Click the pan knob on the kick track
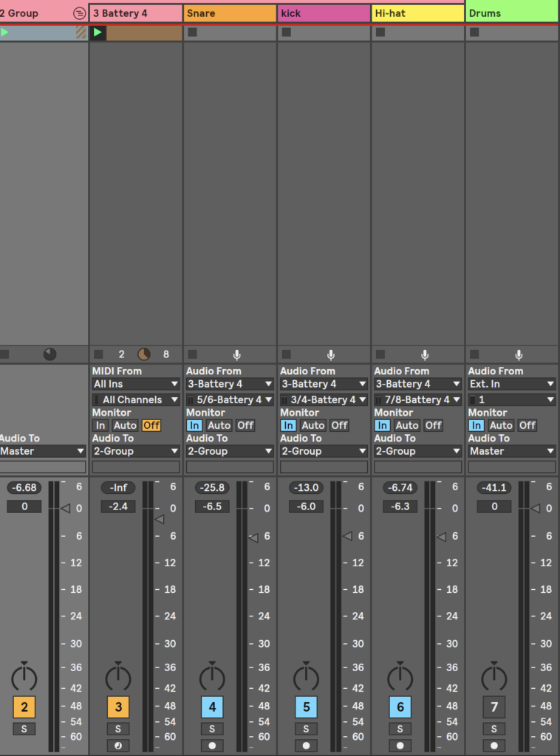Image resolution: width=560 pixels, height=756 pixels. coord(306,676)
